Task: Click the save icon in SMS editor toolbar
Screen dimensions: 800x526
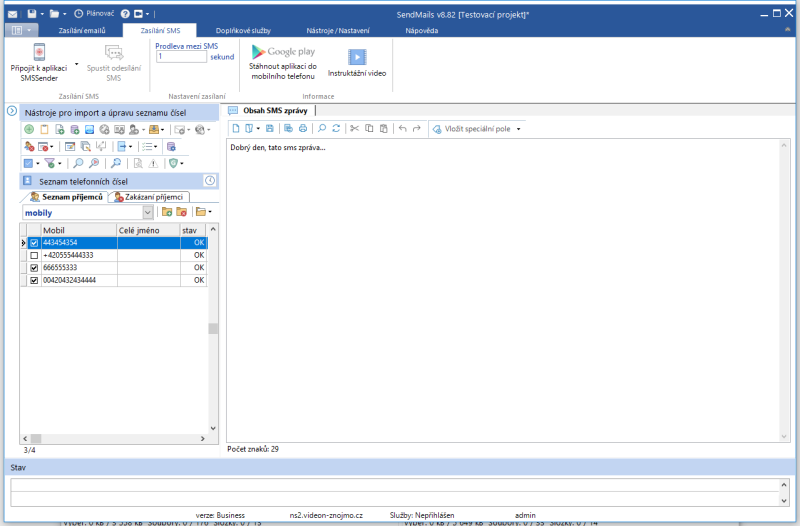Action: tap(270, 129)
